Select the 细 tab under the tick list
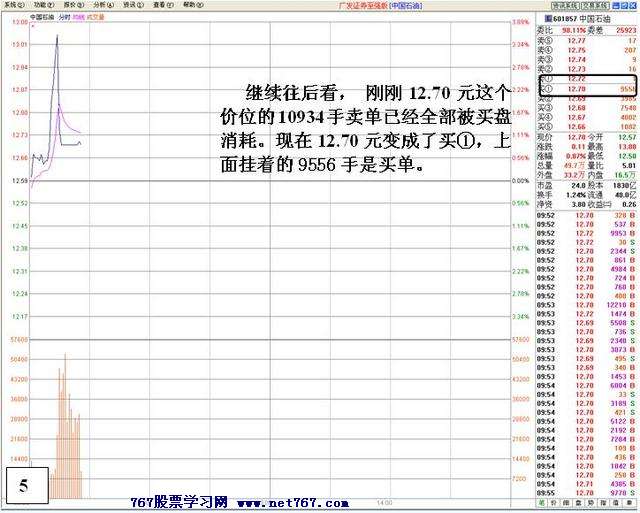Viewport: 640px width, 513px height. tap(566, 504)
